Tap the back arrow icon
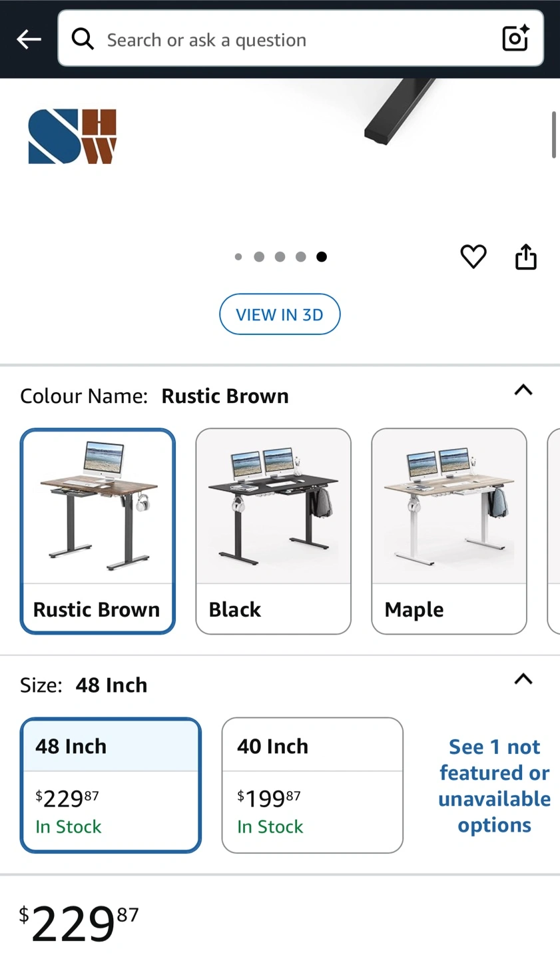This screenshot has height=959, width=560. coord(29,39)
